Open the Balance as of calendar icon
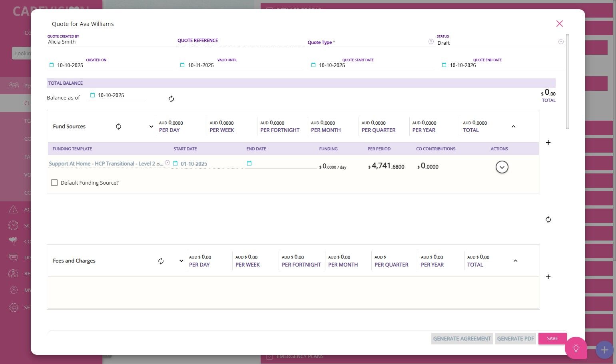 (92, 95)
